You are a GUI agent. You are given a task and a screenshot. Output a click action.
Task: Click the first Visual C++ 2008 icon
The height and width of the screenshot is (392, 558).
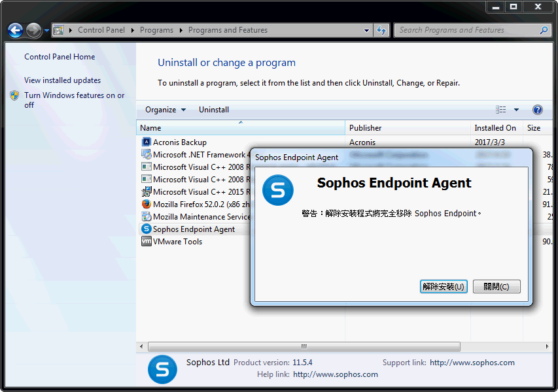coord(146,167)
